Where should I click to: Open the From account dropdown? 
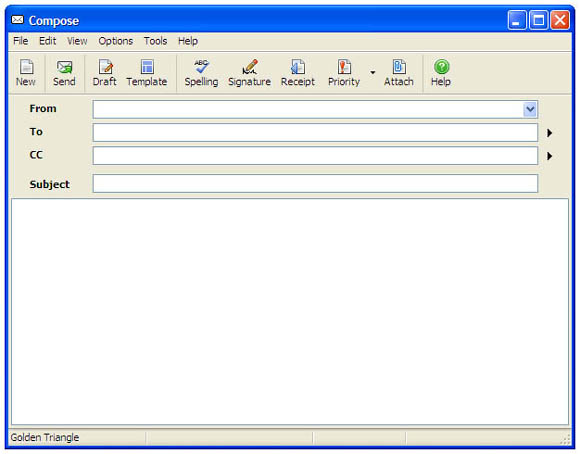coord(530,110)
